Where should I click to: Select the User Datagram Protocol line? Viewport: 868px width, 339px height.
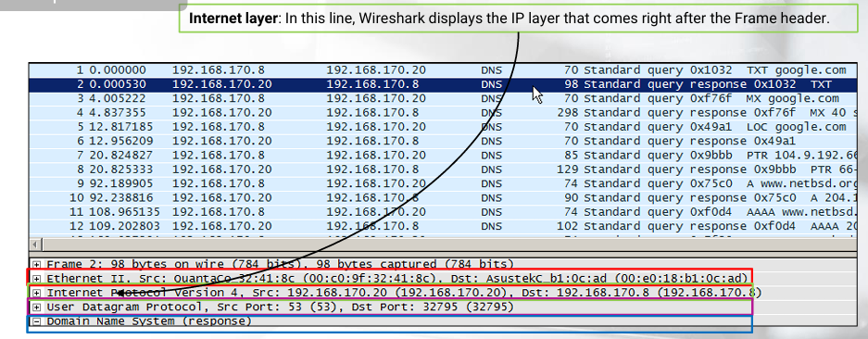click(280, 307)
